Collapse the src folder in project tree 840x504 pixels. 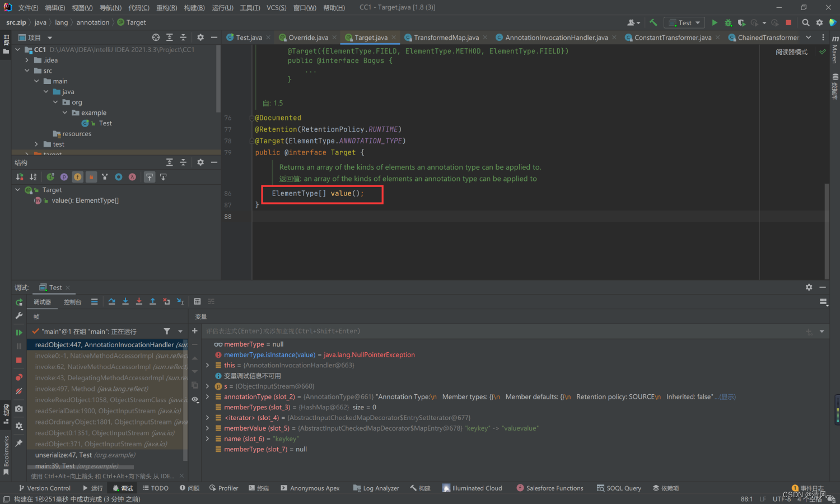tap(26, 71)
